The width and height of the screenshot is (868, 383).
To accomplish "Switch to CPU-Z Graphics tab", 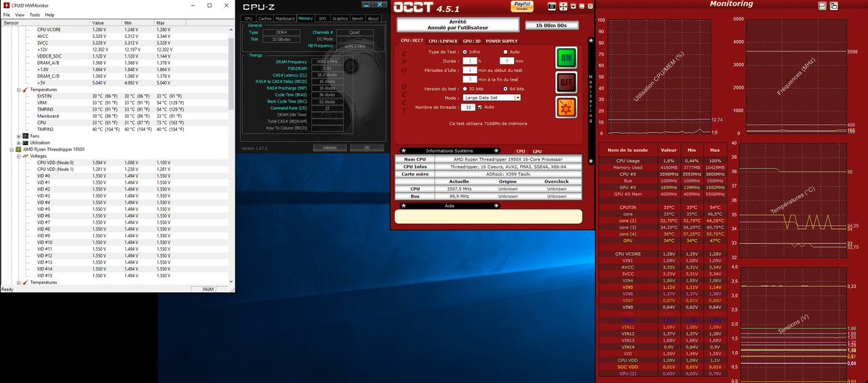I will click(340, 18).
